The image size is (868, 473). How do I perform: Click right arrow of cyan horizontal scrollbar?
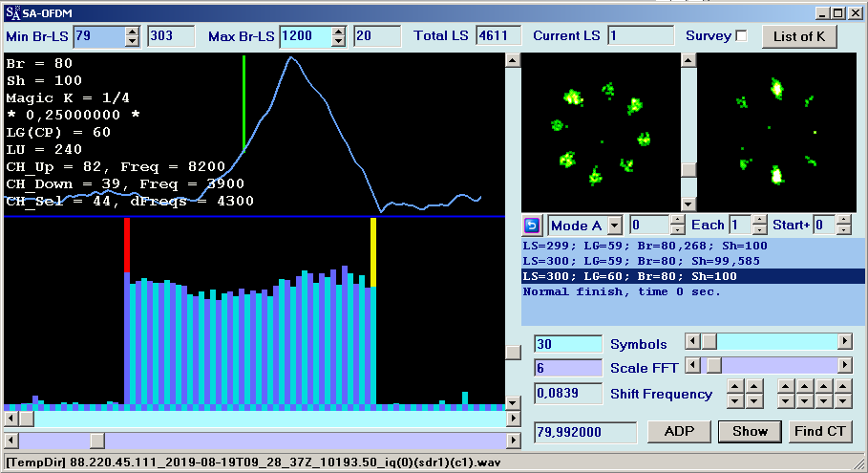513,419
